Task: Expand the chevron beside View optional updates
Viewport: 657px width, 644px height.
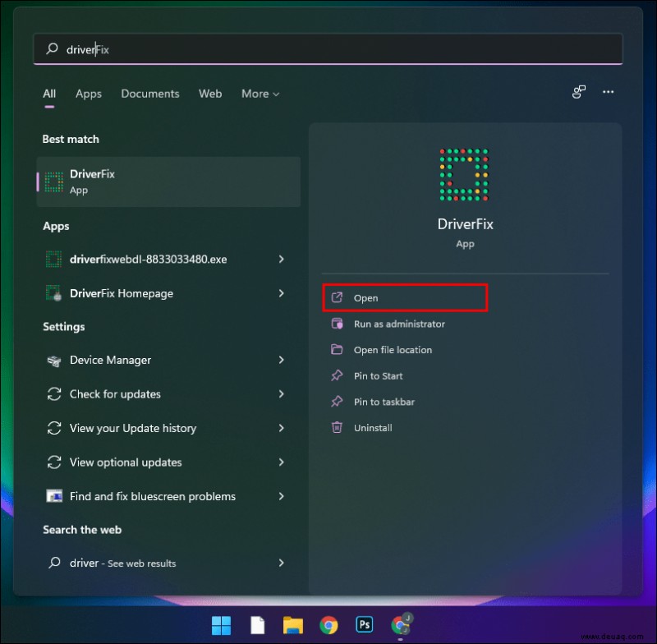Action: pyautogui.click(x=281, y=462)
